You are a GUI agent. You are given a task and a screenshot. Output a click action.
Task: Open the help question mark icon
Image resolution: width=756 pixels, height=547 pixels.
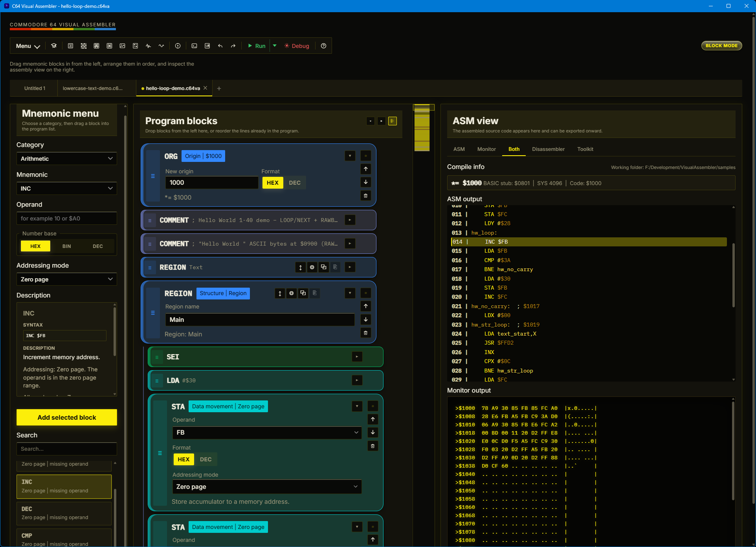323,46
